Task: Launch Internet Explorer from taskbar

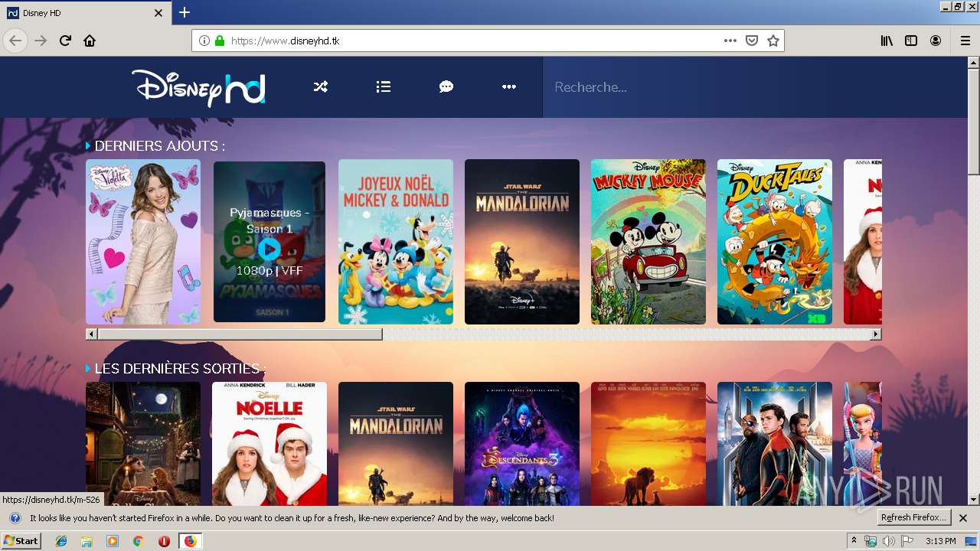Action: 61,541
